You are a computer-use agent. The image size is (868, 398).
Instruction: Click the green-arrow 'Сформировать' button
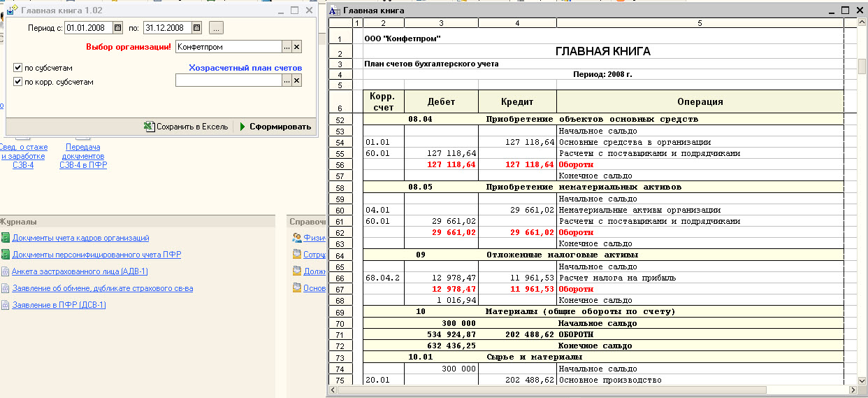pyautogui.click(x=275, y=127)
